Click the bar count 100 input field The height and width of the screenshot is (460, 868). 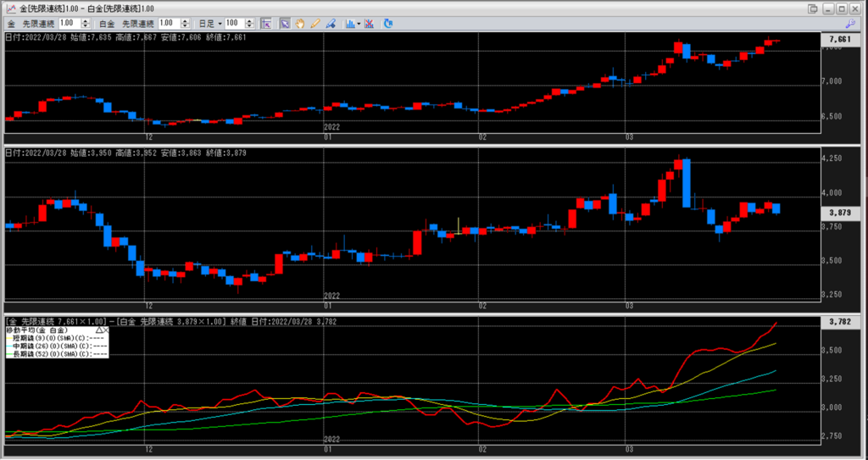point(234,24)
